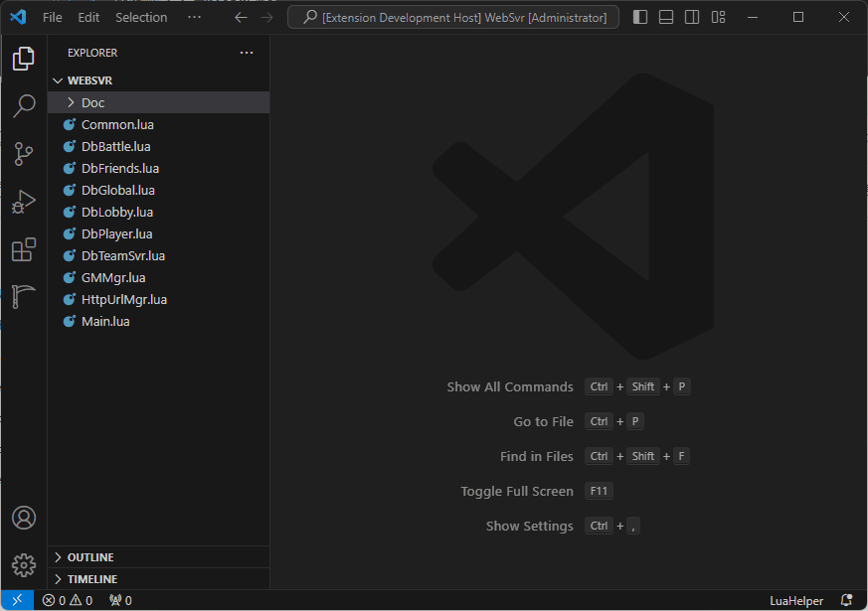Viewport: 868px width, 611px height.
Task: Open notifications bell in status bar
Action: tap(846, 600)
